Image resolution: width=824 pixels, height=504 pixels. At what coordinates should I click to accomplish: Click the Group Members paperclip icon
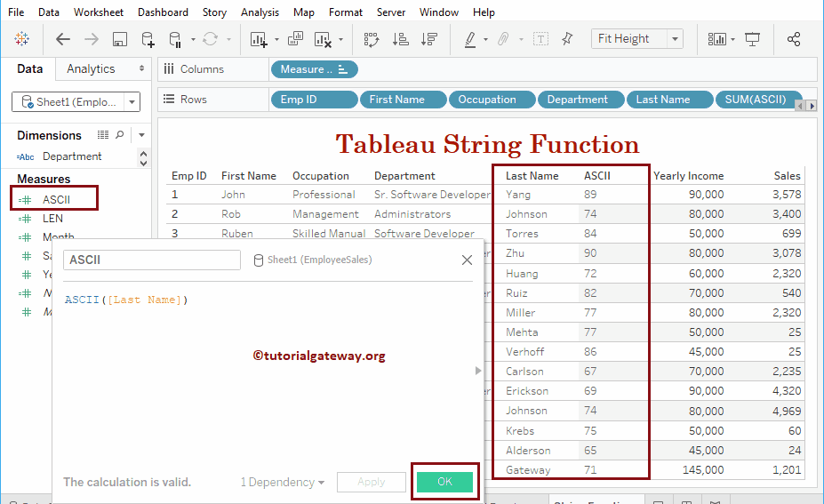(x=503, y=39)
